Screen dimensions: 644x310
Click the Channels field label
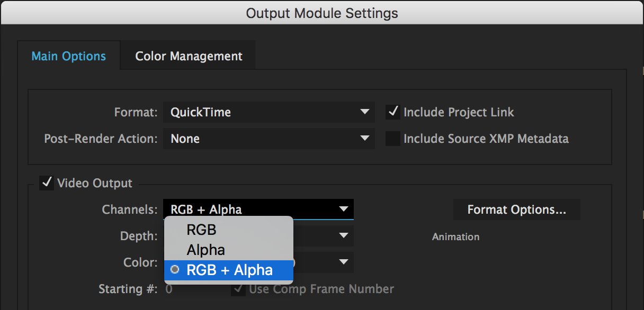click(130, 209)
